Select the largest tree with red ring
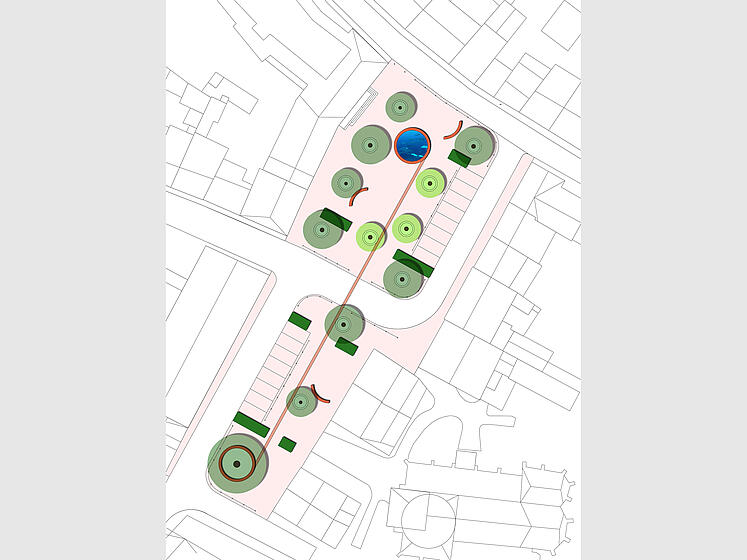Screen dimensions: 747x560 [x=237, y=464]
